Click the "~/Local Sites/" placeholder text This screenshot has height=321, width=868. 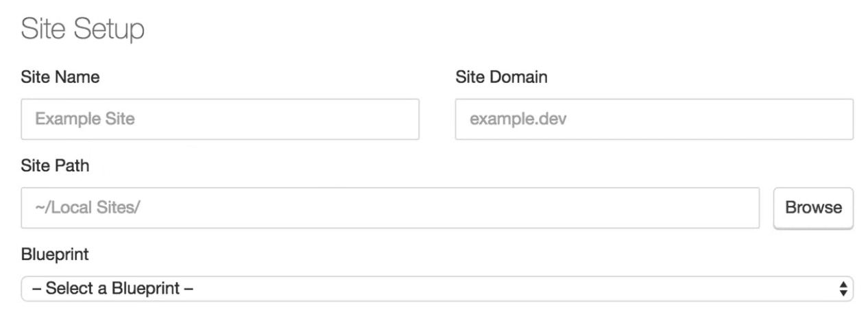click(x=87, y=208)
